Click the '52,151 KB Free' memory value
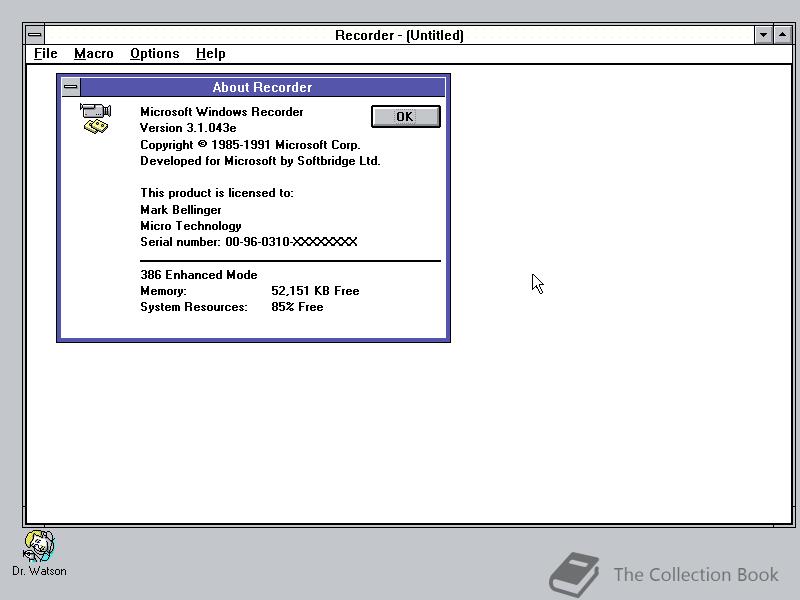 pyautogui.click(x=315, y=291)
